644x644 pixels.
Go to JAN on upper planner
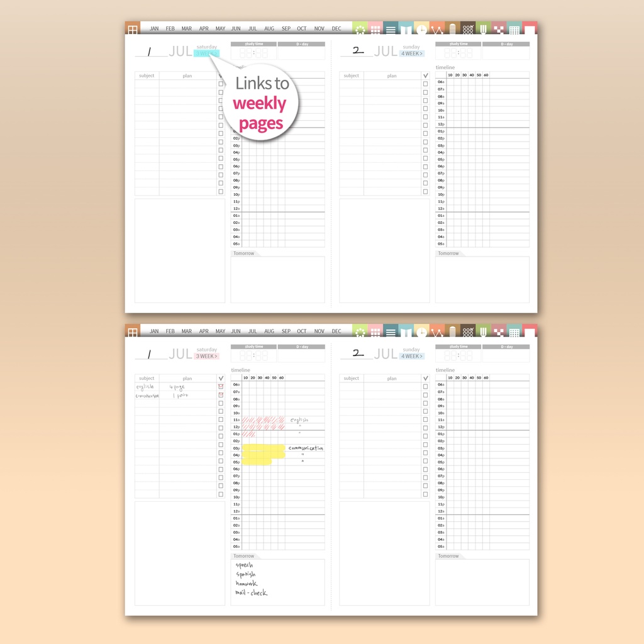click(x=154, y=29)
